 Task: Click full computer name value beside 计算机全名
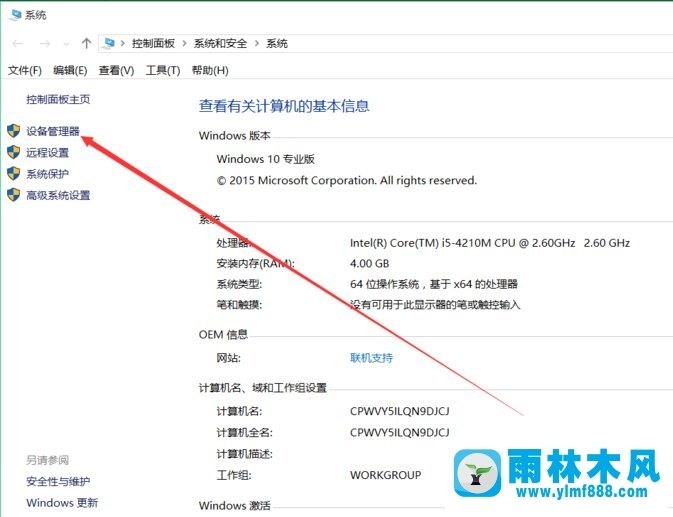pyautogui.click(x=400, y=432)
